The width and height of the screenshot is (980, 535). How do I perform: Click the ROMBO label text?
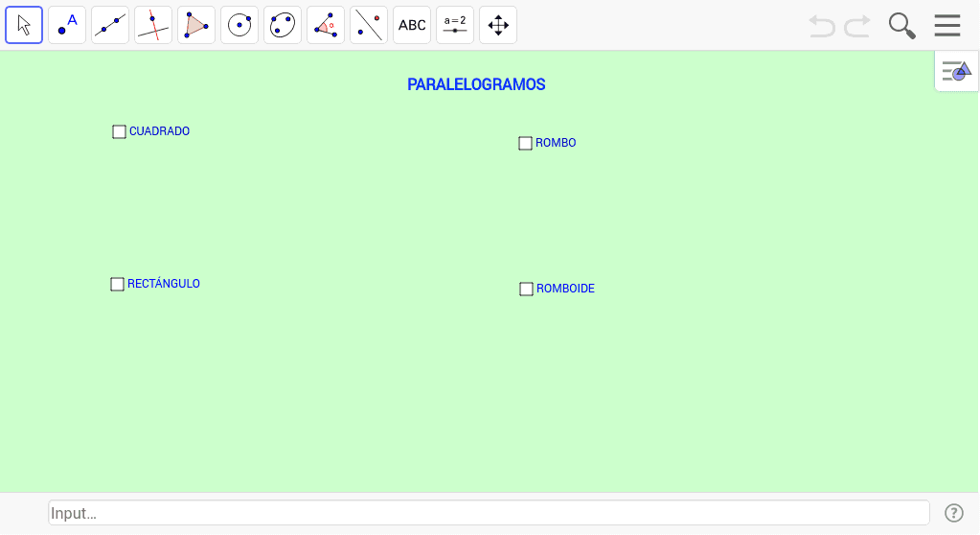coord(556,143)
